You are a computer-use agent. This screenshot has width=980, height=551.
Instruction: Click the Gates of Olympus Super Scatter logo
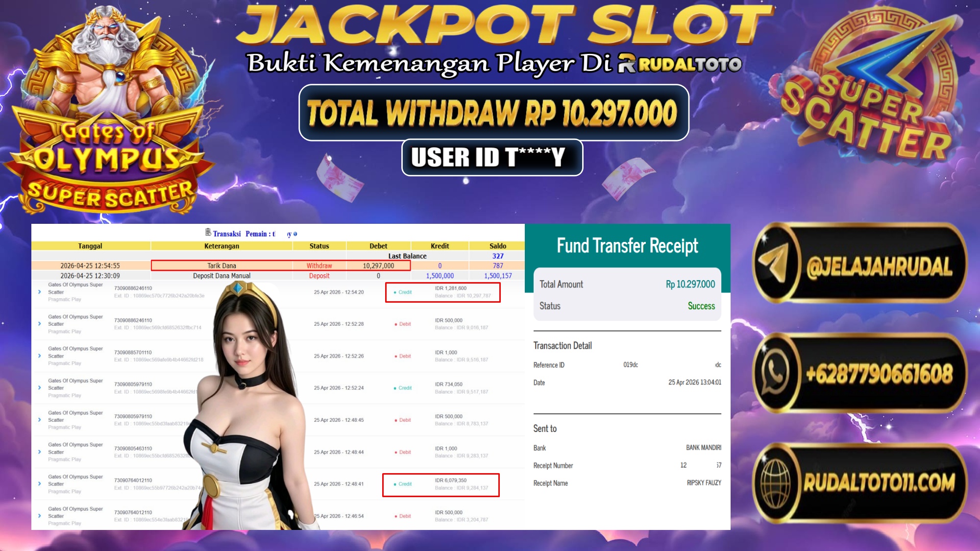pos(108,110)
